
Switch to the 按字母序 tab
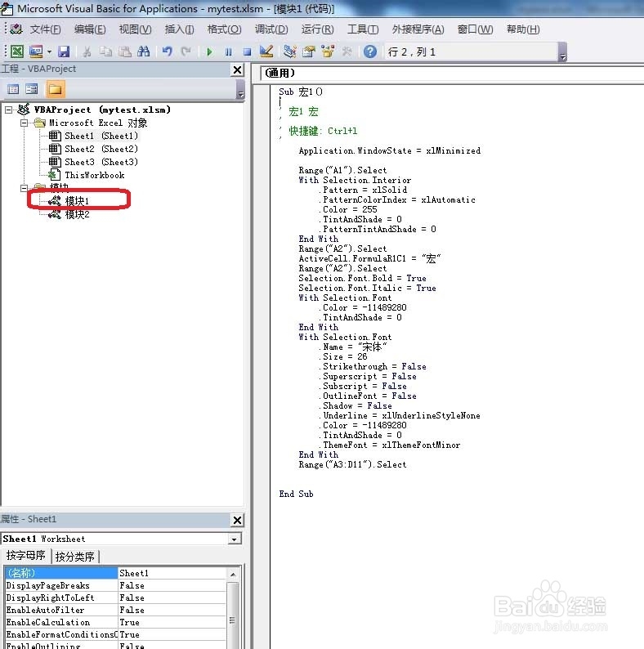[25, 556]
